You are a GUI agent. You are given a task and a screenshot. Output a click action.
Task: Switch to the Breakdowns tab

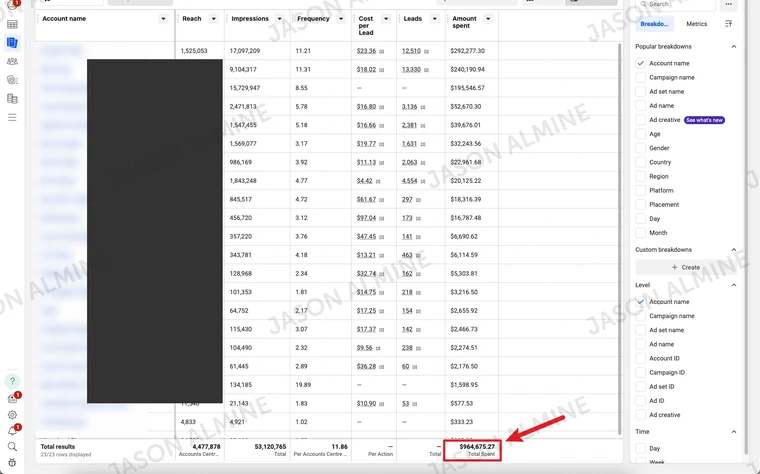point(654,24)
